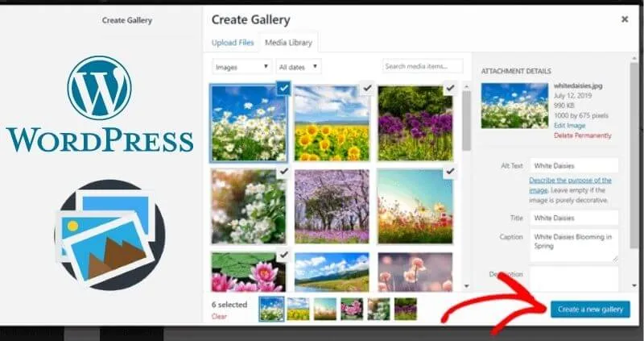Select the white daisies thumbnail in grid
Image resolution: width=644 pixels, height=341 pixels.
click(x=249, y=123)
